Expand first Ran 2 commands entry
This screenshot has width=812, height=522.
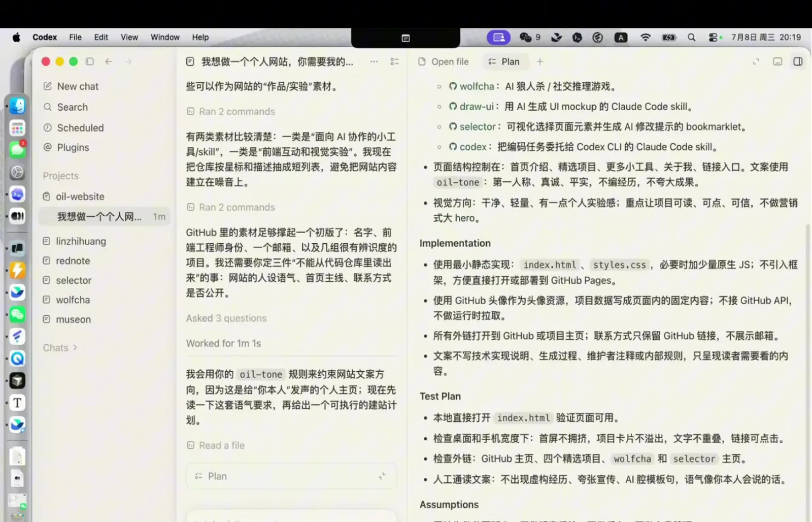click(x=231, y=112)
